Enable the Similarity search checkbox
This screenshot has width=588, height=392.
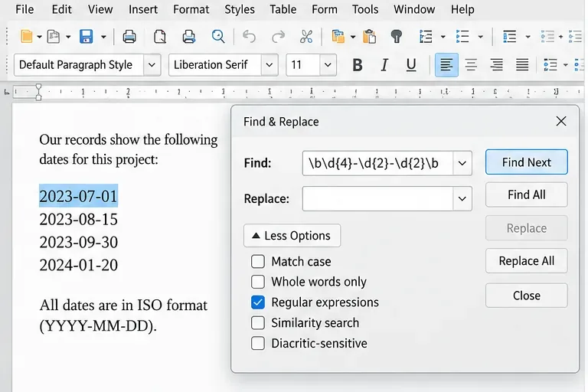coord(258,322)
